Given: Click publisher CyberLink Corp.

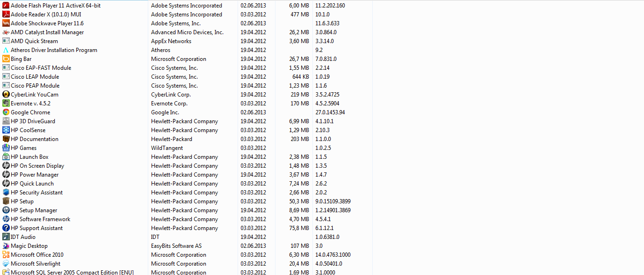Looking at the screenshot, I should (x=171, y=95).
